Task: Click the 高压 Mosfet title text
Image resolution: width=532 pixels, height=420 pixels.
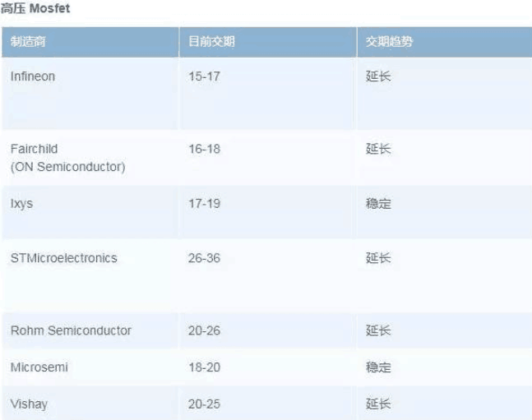Action: 35,8
